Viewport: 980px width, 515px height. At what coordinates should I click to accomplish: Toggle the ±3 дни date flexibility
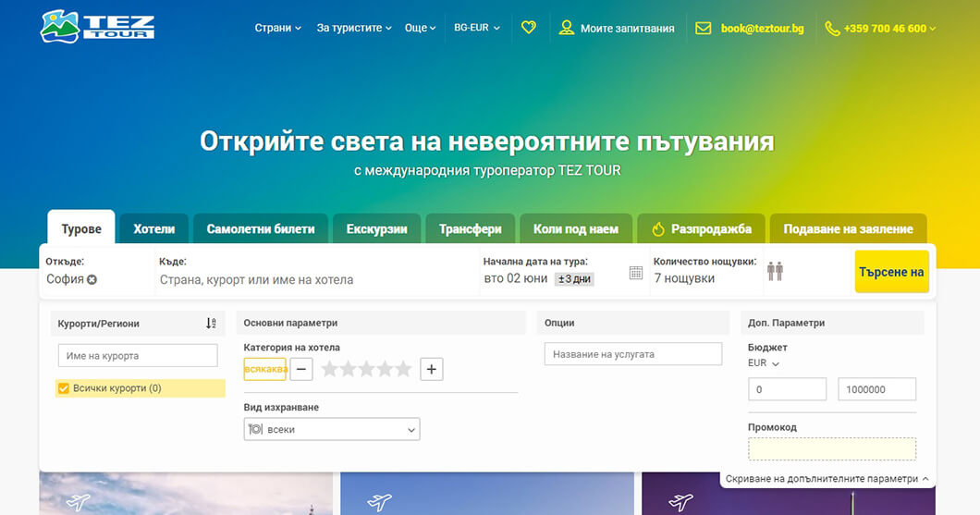point(574,278)
